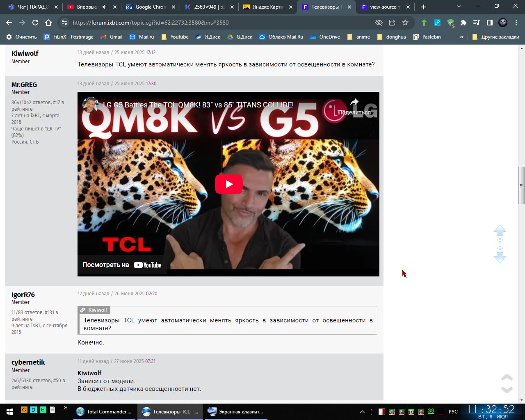Click the video Share arrow icon
The width and height of the screenshot is (525, 420).
click(354, 103)
